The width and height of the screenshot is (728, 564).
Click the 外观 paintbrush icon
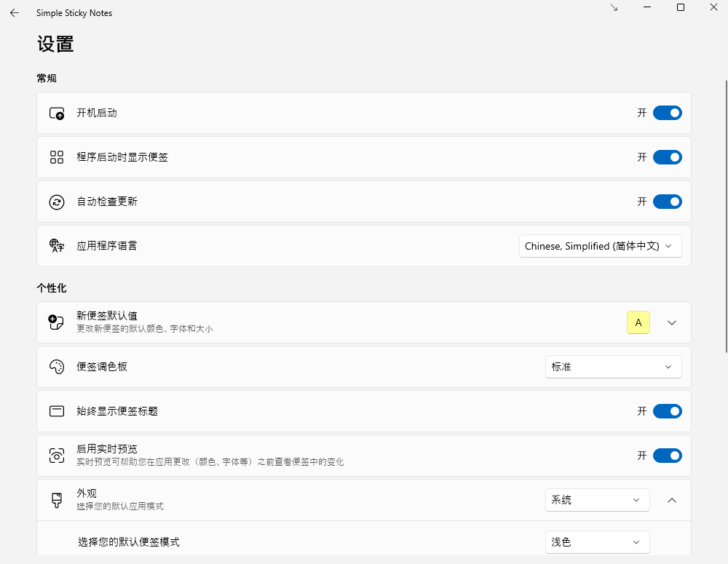[x=57, y=500]
